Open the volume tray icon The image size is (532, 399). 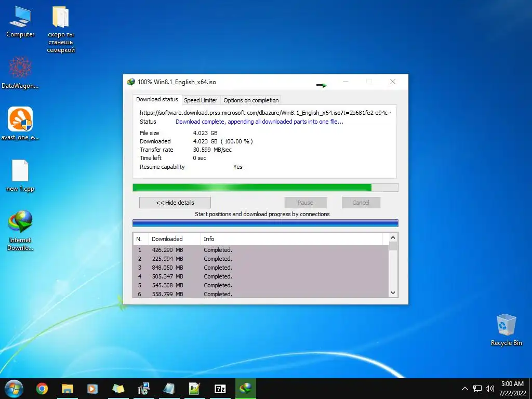click(489, 389)
